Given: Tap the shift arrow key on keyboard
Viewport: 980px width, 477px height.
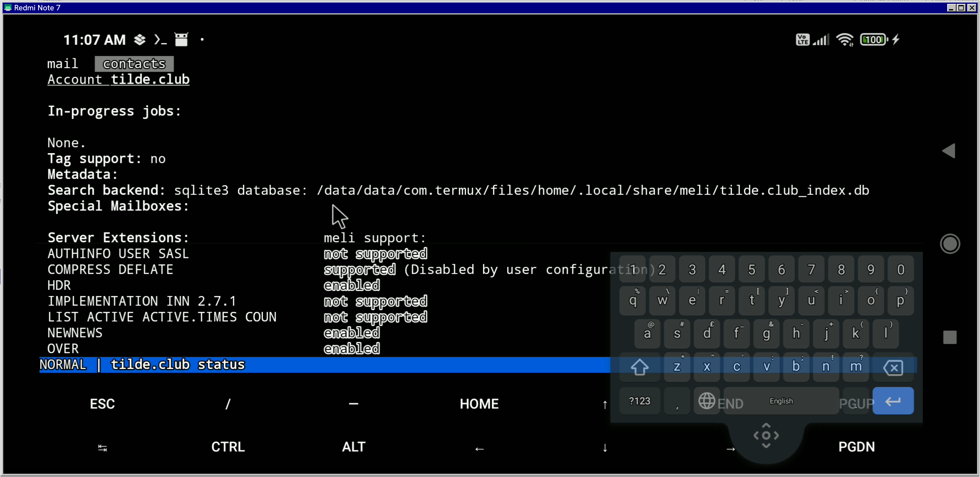Looking at the screenshot, I should [639, 367].
